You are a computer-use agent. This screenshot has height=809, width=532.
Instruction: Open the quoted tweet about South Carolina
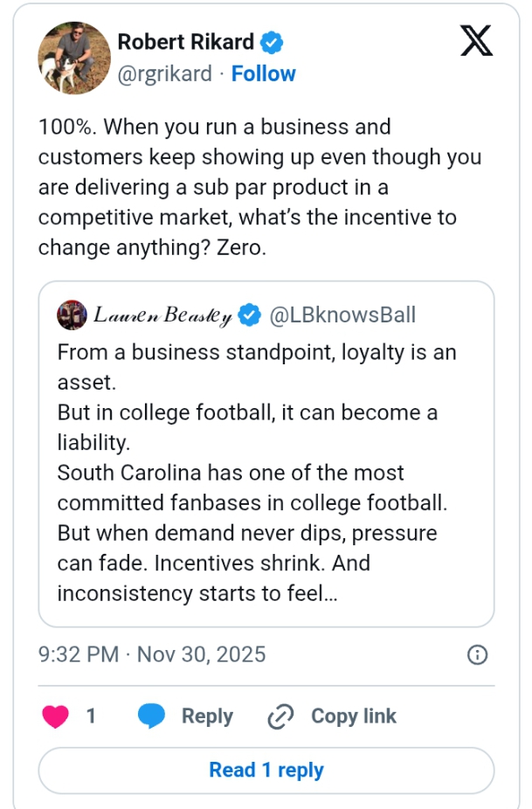point(266,473)
